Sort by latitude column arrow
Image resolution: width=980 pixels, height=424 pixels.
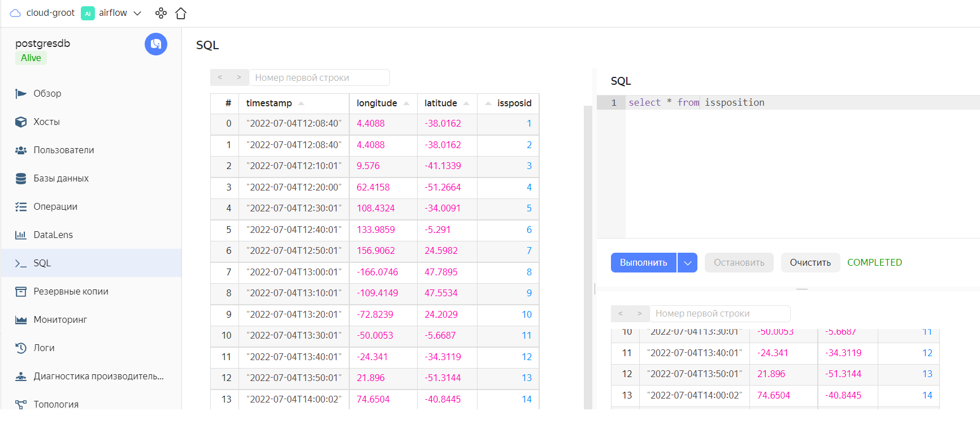click(x=466, y=103)
